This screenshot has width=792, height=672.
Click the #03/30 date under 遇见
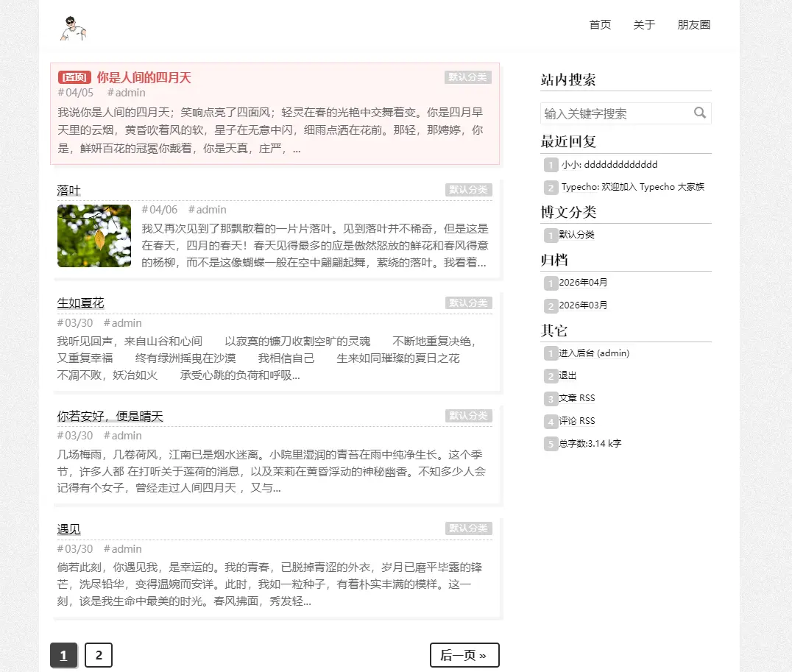click(75, 549)
